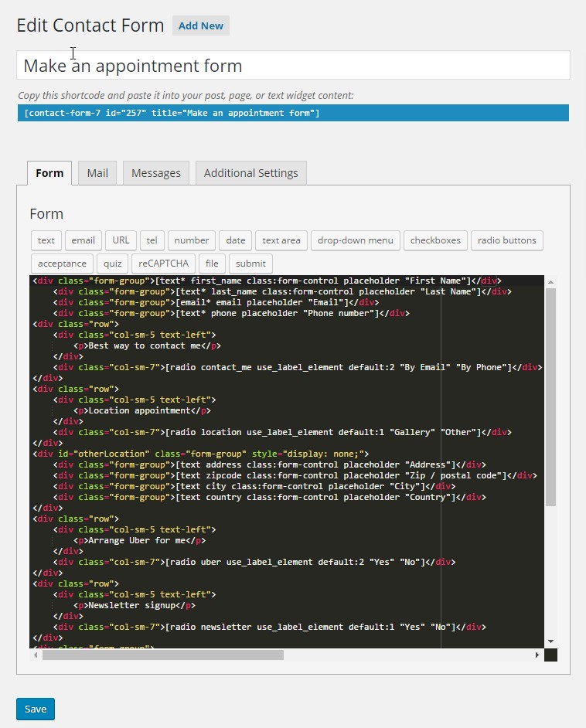586x728 pixels.
Task: Insert a number tag
Action: [x=191, y=240]
